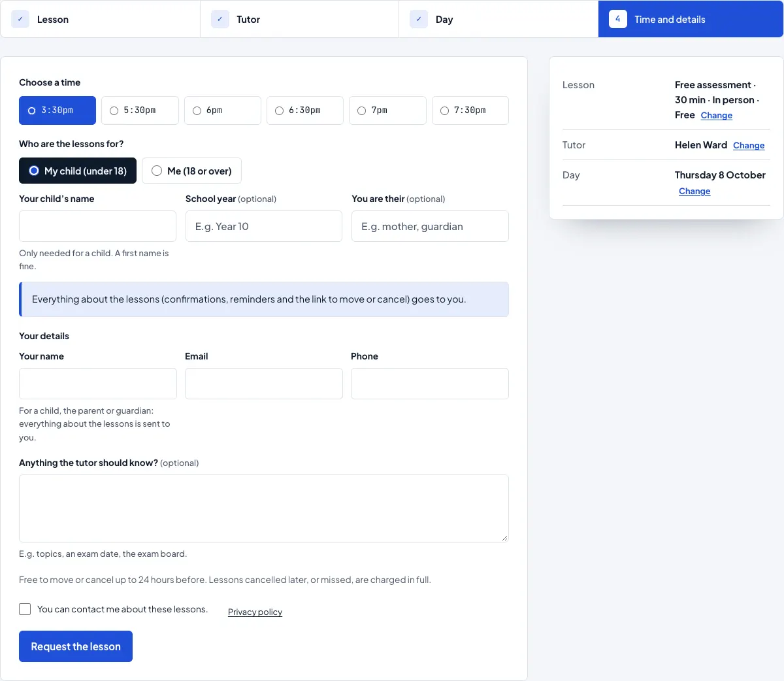Screen dimensions: 784x681
Task: Go back to the Tutor step
Action: pos(299,19)
